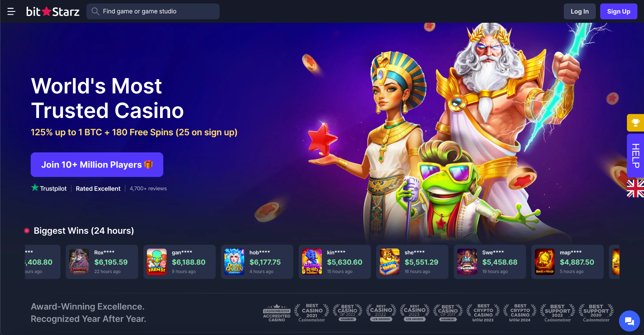This screenshot has height=335, width=644.
Task: Focus the Find game or studio field
Action: coord(153,12)
